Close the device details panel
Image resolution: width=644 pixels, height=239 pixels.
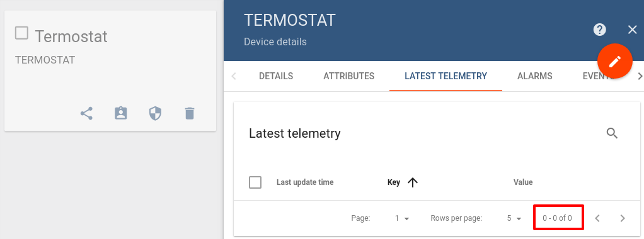pos(633,30)
